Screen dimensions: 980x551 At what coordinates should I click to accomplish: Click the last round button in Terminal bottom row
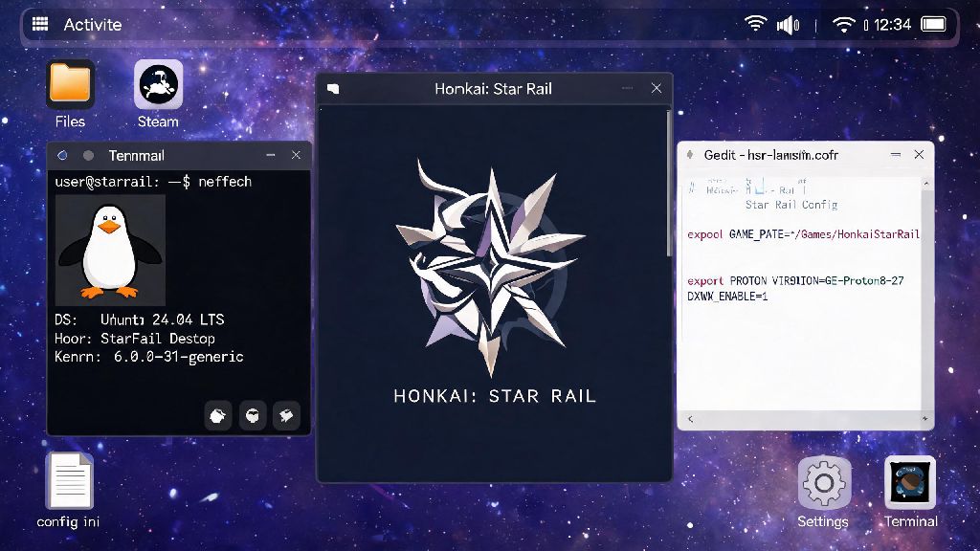287,415
